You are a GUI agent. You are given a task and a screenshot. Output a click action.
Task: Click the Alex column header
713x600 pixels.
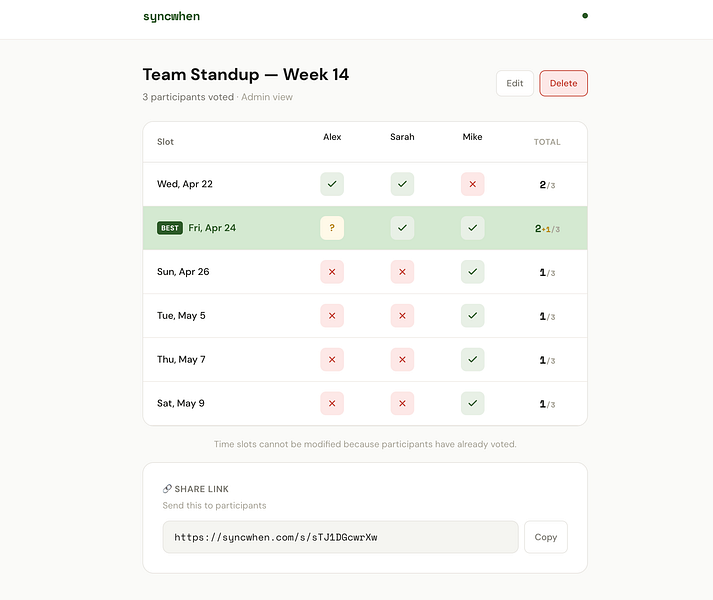click(x=332, y=137)
